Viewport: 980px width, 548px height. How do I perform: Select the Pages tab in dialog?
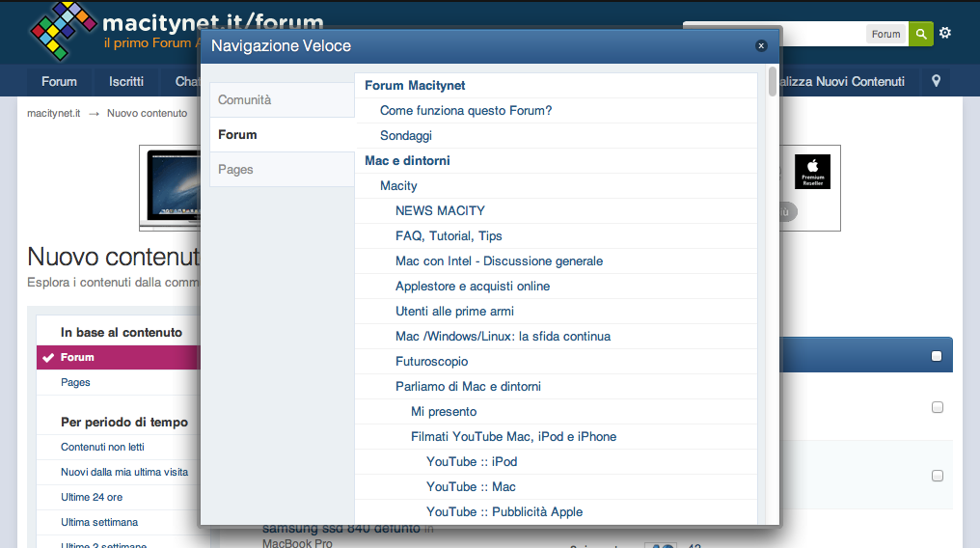tap(282, 170)
